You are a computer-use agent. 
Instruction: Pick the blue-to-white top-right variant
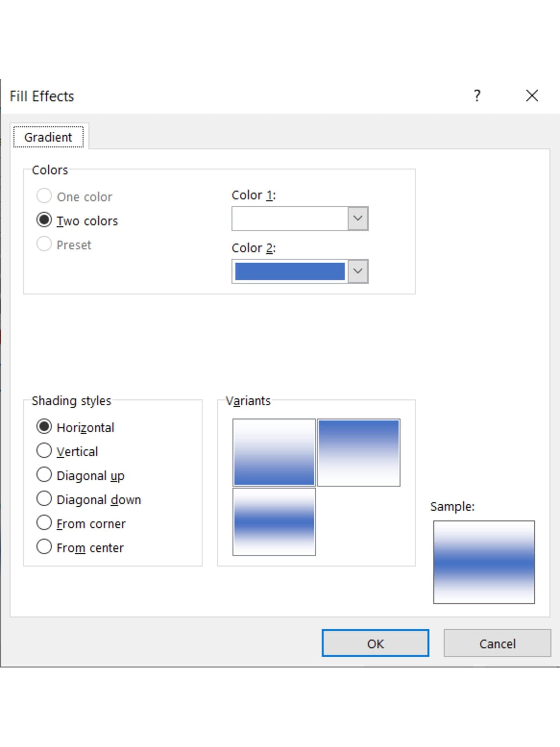pyautogui.click(x=358, y=452)
